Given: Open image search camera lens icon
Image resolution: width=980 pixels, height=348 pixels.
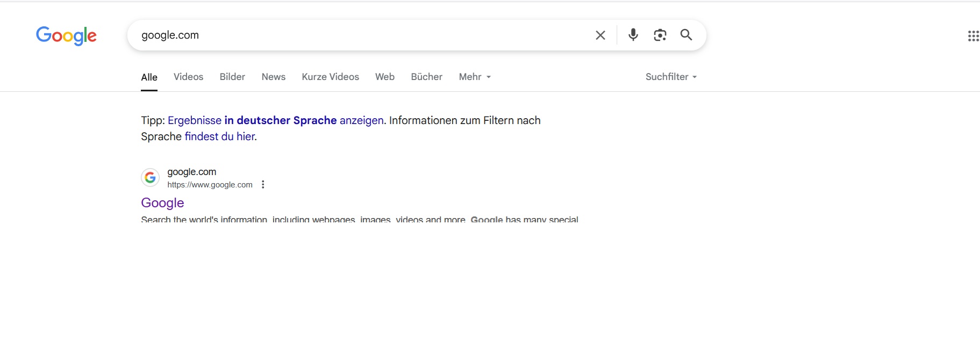Looking at the screenshot, I should coord(660,35).
